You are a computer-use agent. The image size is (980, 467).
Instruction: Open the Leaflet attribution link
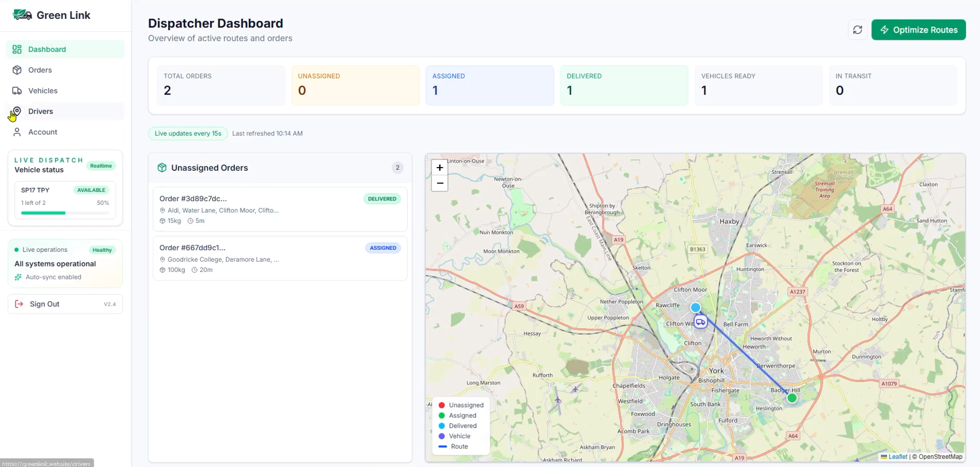tap(897, 457)
